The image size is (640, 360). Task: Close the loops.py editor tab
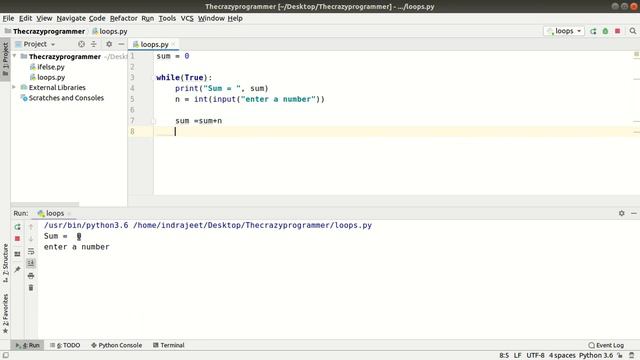(173, 44)
